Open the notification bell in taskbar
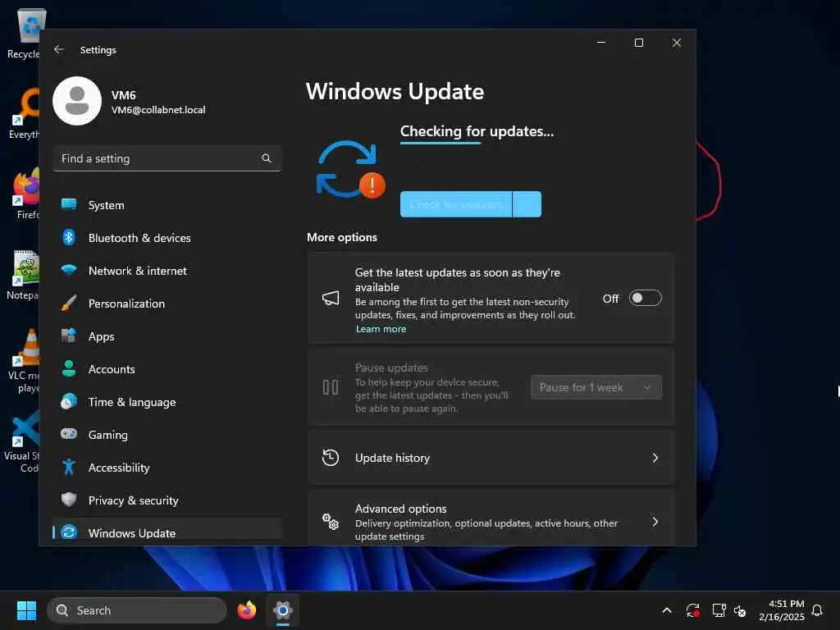The image size is (840, 630). 817,610
